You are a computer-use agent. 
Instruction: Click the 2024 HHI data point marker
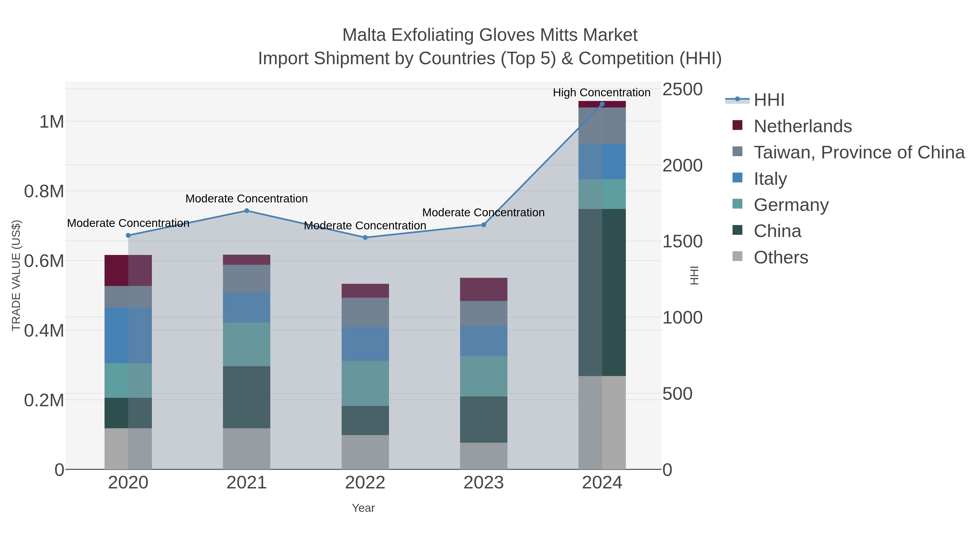(602, 104)
